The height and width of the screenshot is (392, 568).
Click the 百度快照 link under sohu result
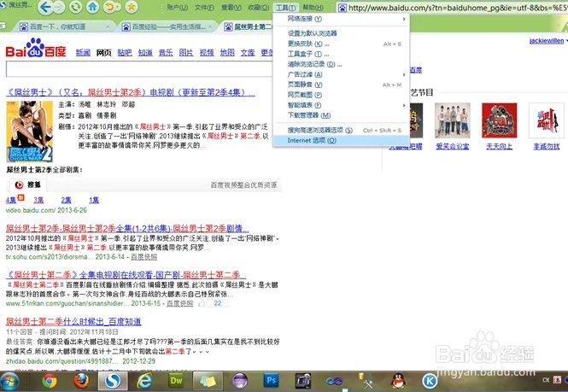point(143,257)
